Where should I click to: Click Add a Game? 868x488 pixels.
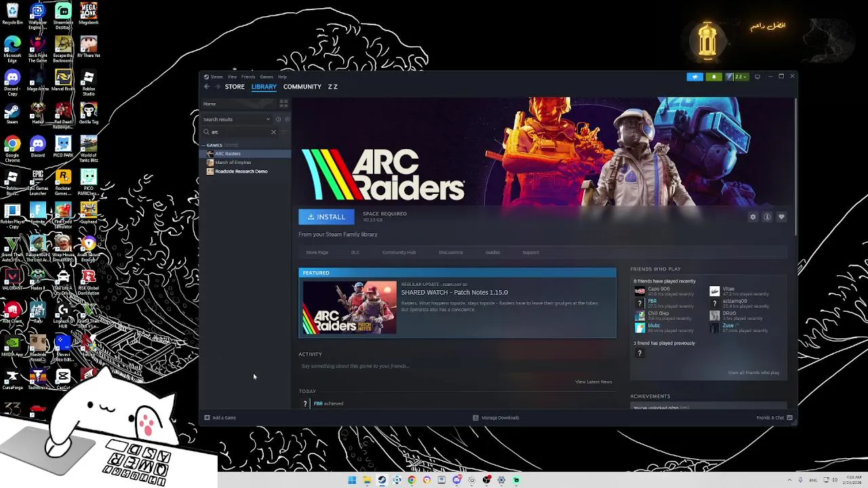220,418
